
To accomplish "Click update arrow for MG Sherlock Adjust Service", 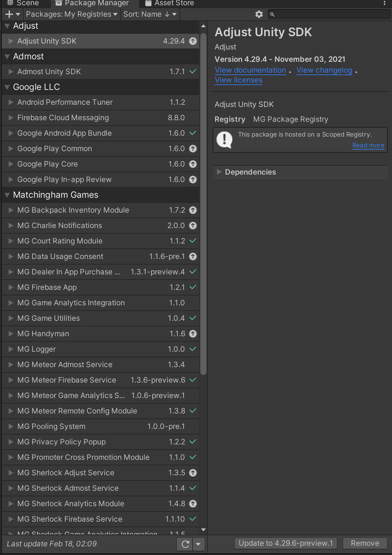I will [x=193, y=473].
